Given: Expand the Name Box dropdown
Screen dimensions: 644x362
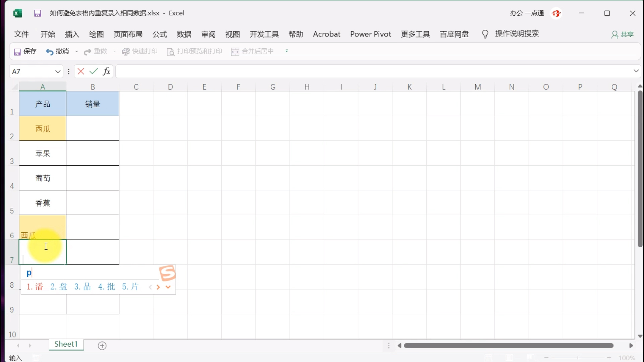Looking at the screenshot, I should click(x=58, y=71).
